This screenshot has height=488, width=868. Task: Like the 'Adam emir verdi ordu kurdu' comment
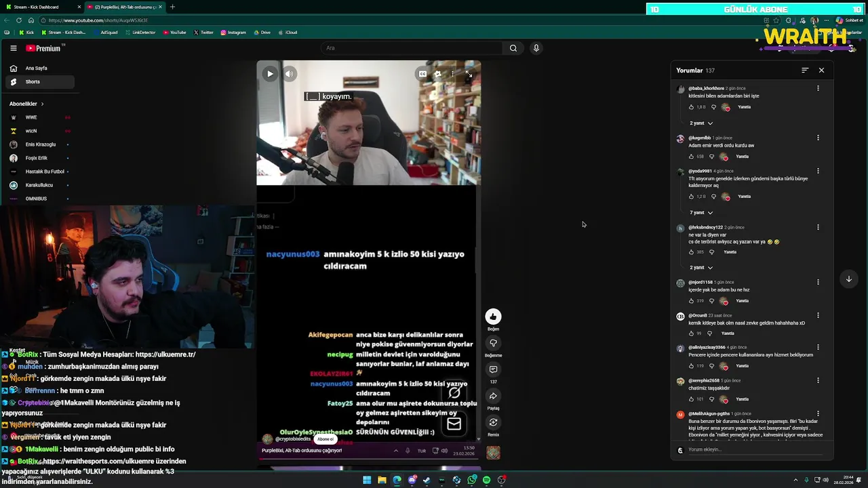[692, 157]
